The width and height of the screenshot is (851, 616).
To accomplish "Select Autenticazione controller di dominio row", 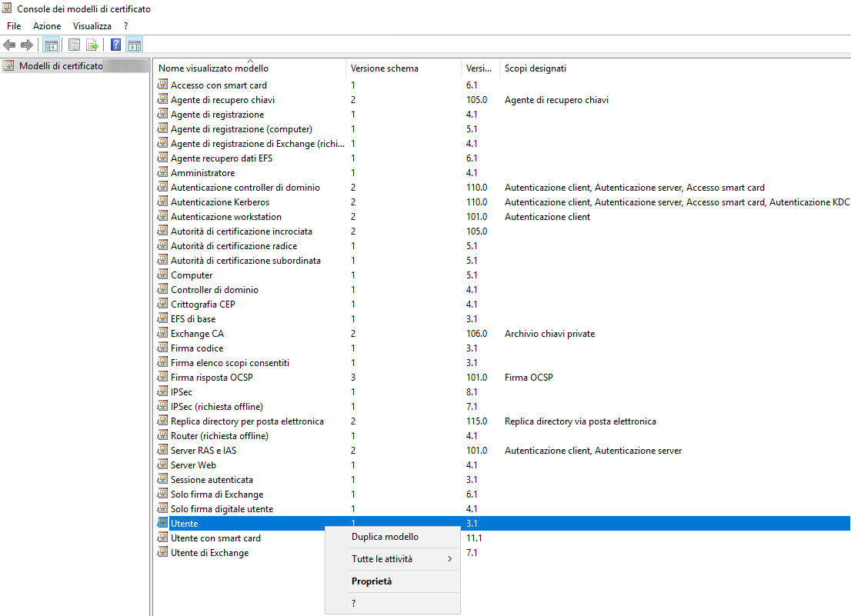I will click(245, 188).
